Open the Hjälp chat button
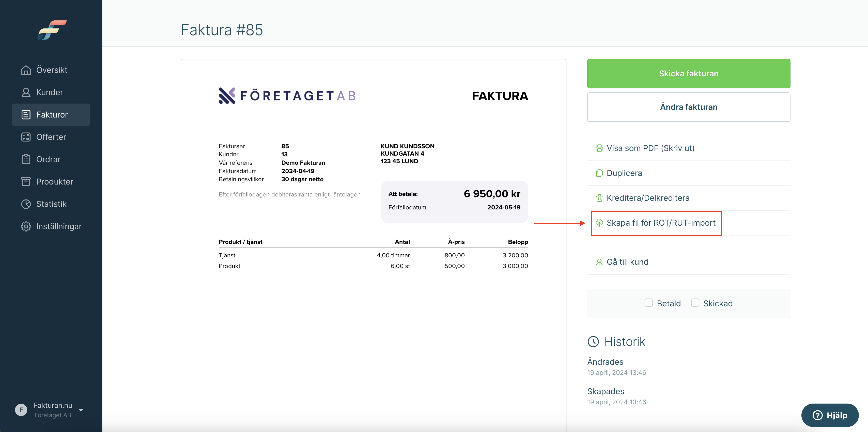The height and width of the screenshot is (432, 868). 830,415
